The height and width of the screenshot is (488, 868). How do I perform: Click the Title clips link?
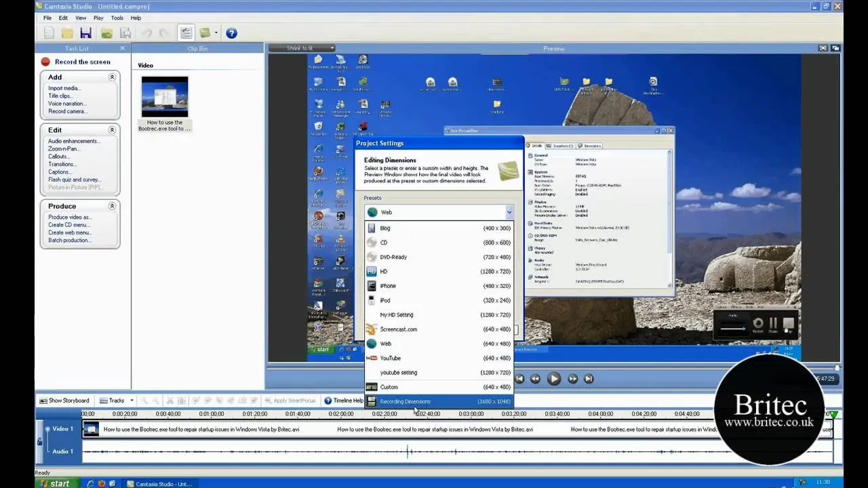(x=60, y=96)
